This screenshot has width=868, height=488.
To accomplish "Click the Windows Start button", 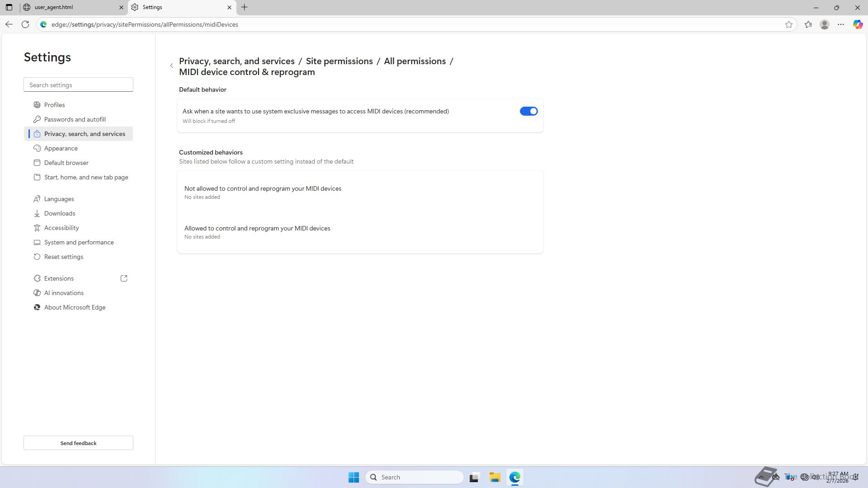I will click(354, 477).
